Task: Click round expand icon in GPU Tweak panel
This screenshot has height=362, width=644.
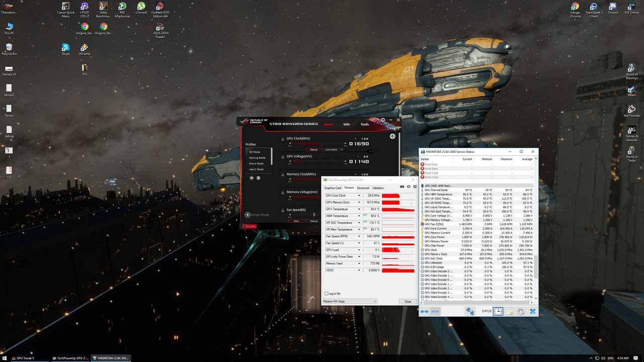Action: coord(392,136)
